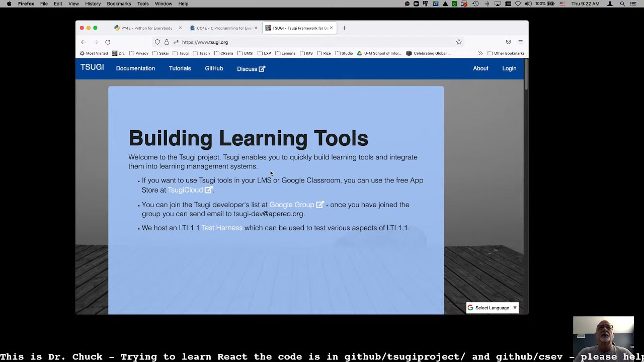This screenshot has height=362, width=644.
Task: Open the About page link
Action: pyautogui.click(x=480, y=68)
